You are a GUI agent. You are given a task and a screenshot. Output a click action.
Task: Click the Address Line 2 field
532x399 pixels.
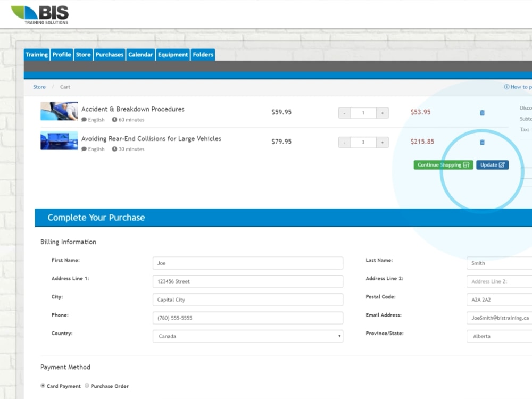[499, 281]
